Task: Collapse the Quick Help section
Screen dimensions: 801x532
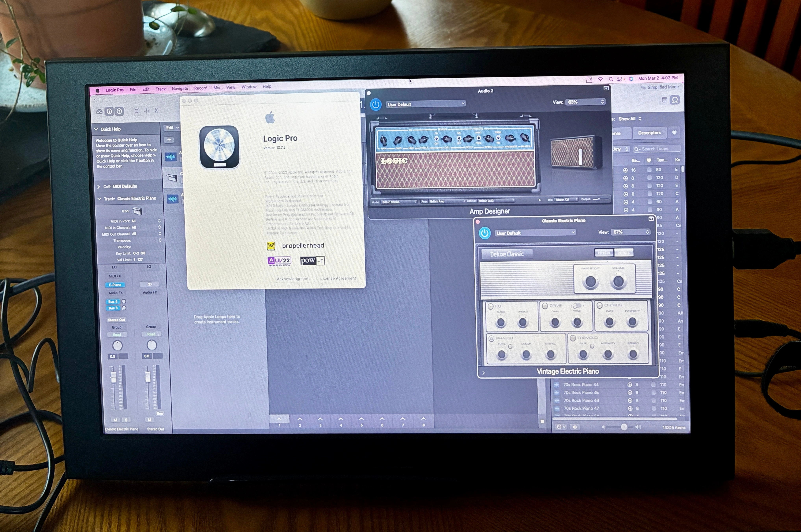Action: [96, 129]
